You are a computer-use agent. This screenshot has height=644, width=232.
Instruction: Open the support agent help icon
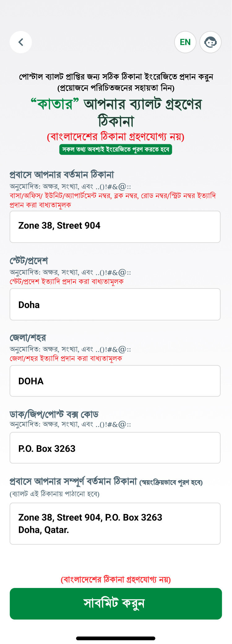[x=210, y=42]
